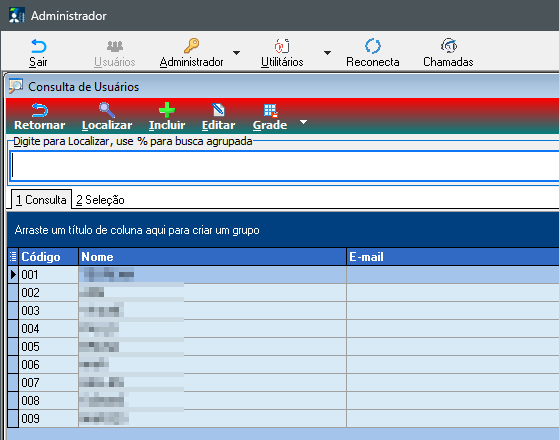The width and height of the screenshot is (559, 440).
Task: Expand the dropdown arrow next to Utilitários
Action: click(x=327, y=53)
